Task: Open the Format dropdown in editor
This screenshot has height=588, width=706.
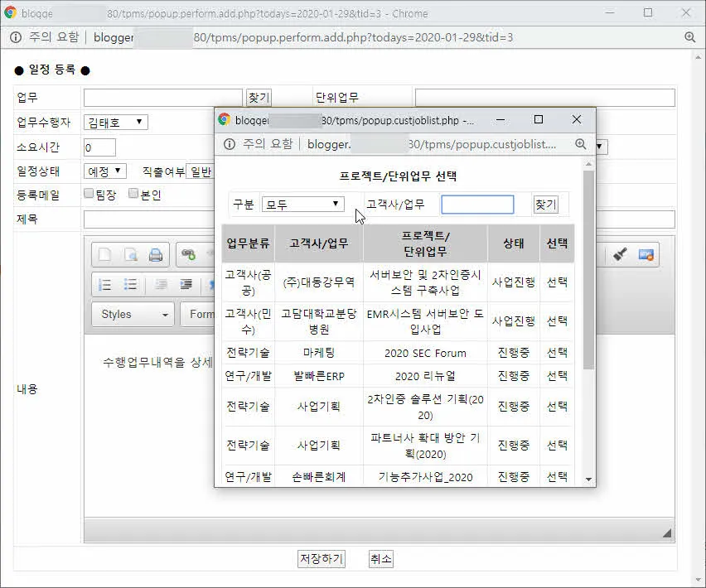Action: (198, 314)
